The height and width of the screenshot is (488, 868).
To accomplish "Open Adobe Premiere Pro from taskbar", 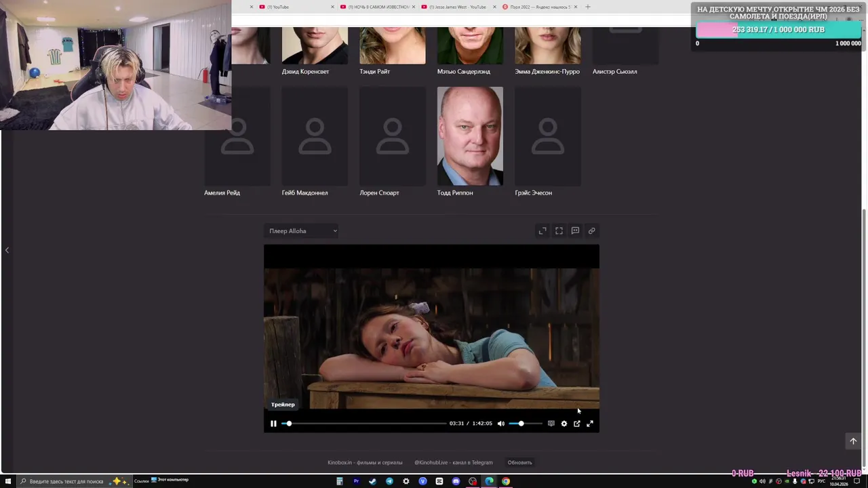I will coord(356,481).
